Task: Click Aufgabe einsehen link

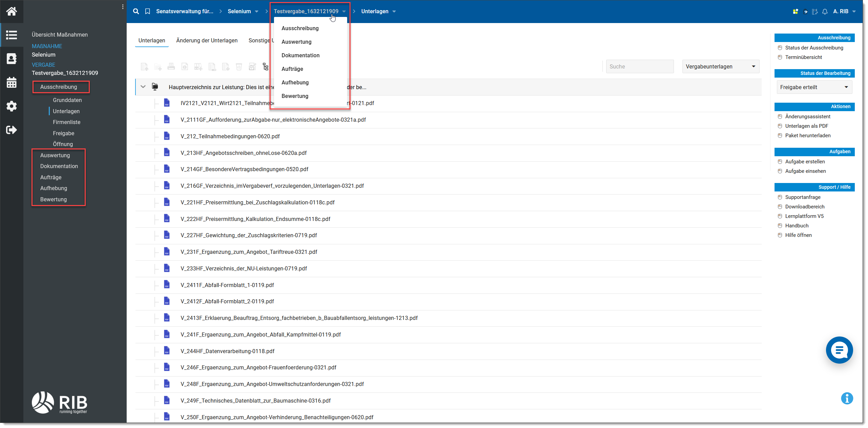Action: (805, 171)
